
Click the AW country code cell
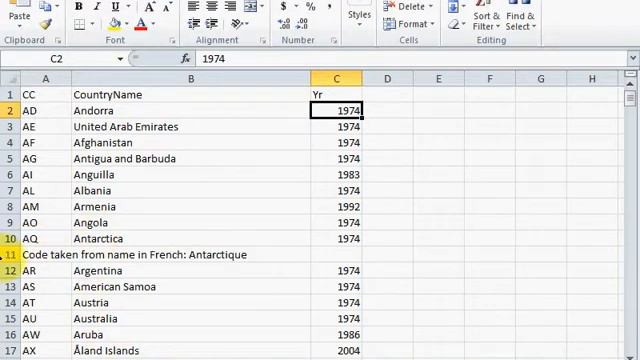click(x=46, y=335)
